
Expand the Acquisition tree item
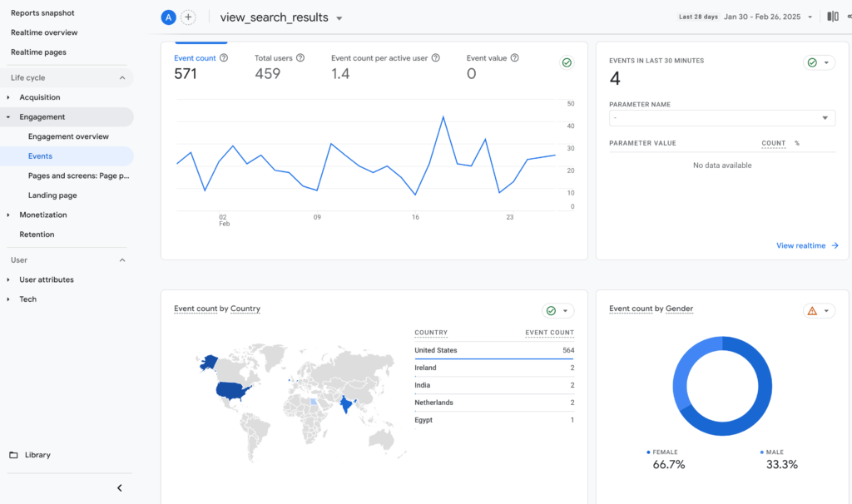click(8, 97)
